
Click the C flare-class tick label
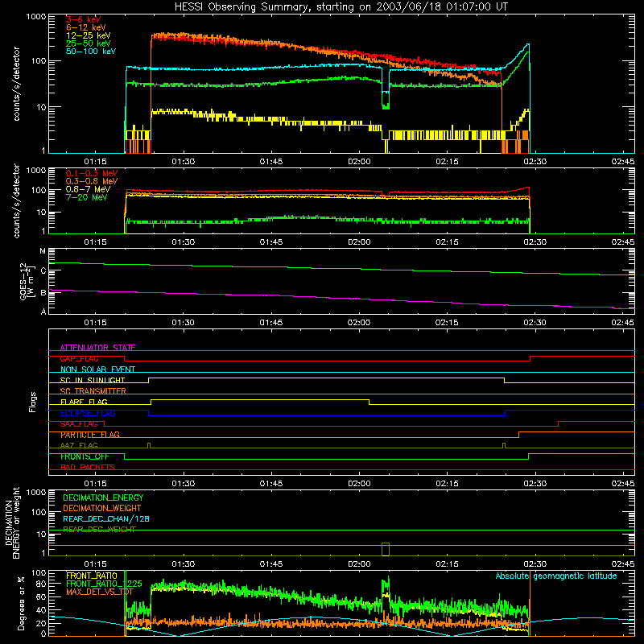tap(43, 271)
